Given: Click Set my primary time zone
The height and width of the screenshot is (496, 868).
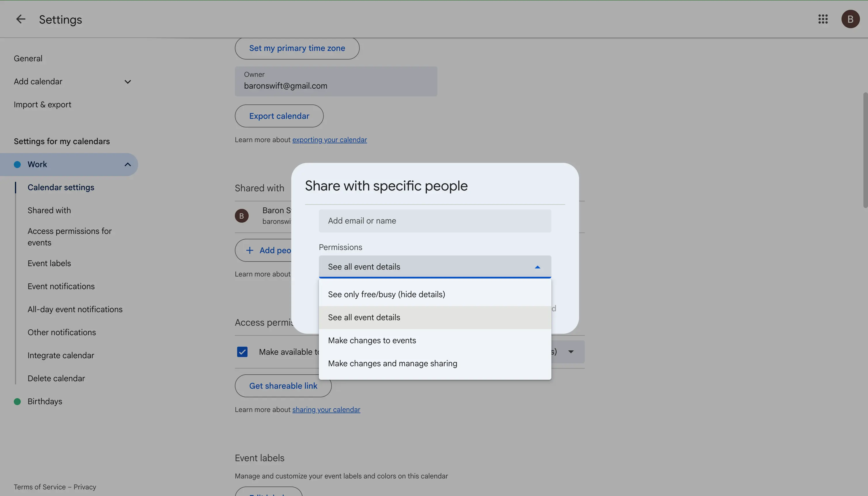Looking at the screenshot, I should 297,48.
